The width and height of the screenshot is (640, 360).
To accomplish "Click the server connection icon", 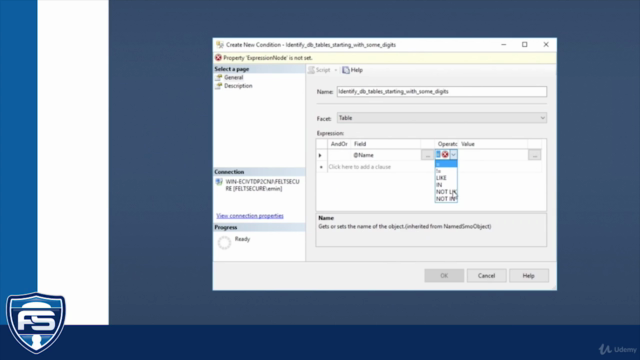I will (x=219, y=182).
